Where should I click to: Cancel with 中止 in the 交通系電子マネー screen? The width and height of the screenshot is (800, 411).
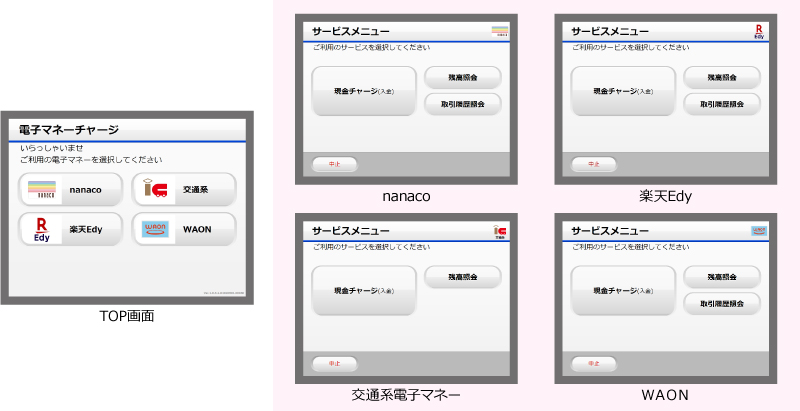pyautogui.click(x=335, y=364)
